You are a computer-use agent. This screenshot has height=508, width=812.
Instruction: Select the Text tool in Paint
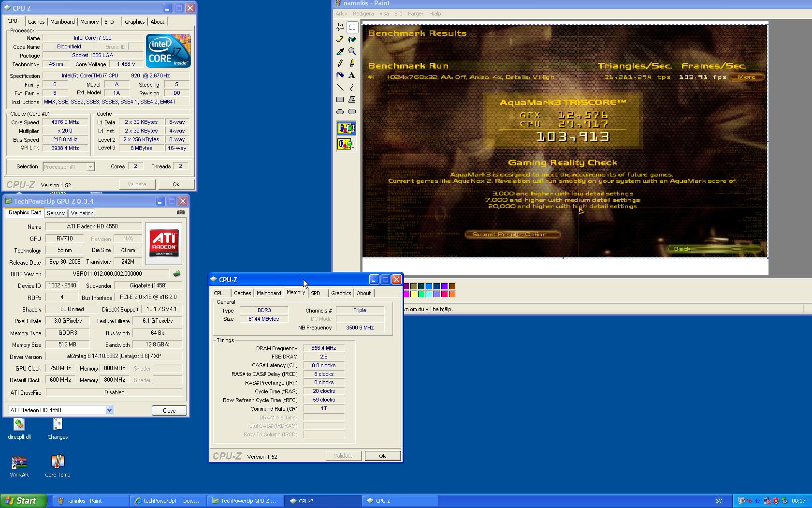point(352,75)
